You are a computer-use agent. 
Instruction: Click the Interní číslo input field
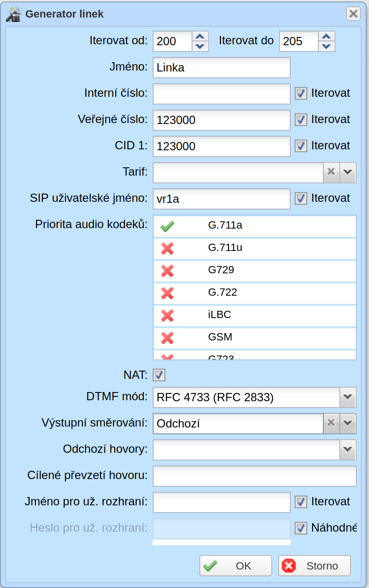tap(222, 93)
